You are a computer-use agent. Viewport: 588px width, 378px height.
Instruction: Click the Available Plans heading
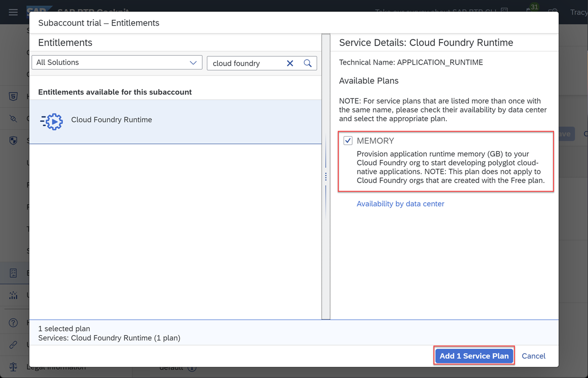pyautogui.click(x=369, y=81)
